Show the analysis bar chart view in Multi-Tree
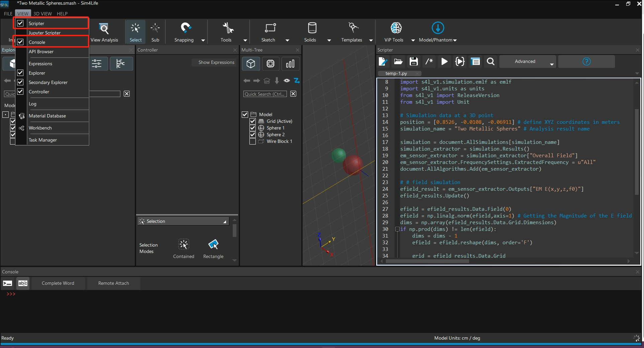The height and width of the screenshot is (348, 644). click(x=290, y=64)
